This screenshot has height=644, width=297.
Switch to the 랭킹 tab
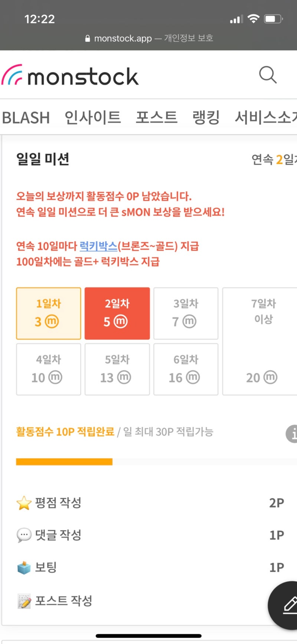[x=206, y=117]
